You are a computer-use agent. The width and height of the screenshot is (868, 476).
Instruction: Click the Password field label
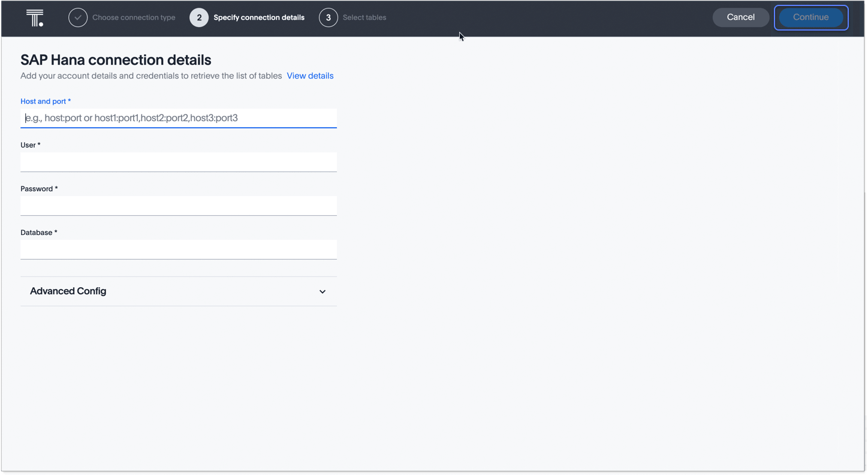coord(38,189)
